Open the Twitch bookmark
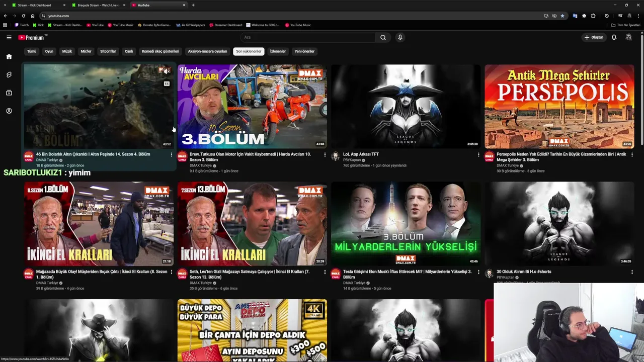This screenshot has height=362, width=644. 22,25
